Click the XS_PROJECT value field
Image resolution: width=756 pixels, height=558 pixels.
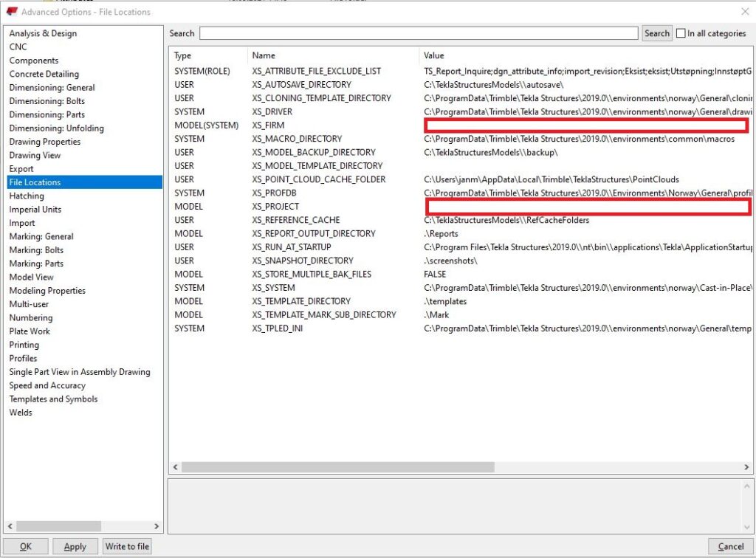587,207
